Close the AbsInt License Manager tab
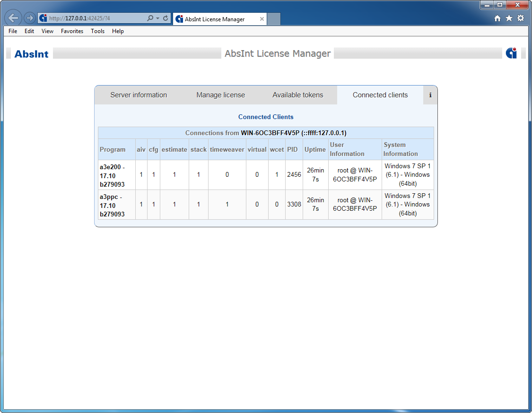This screenshot has width=532, height=413. (x=262, y=19)
